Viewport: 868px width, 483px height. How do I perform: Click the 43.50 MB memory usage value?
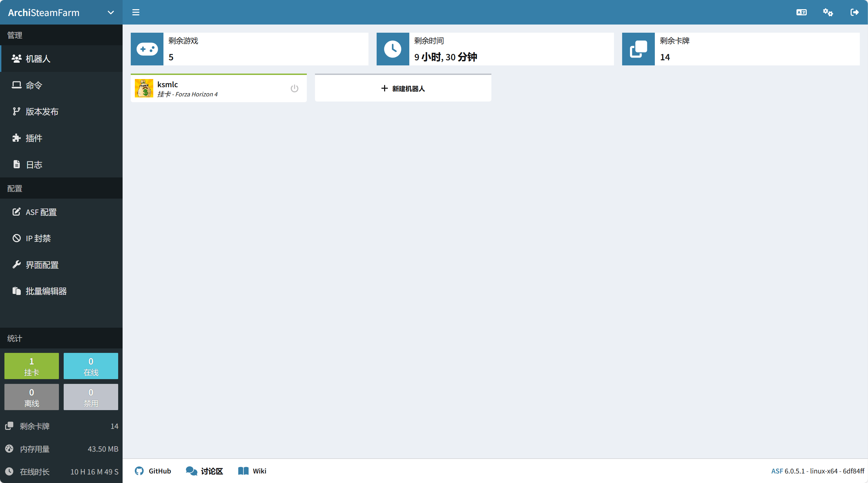[x=103, y=449]
